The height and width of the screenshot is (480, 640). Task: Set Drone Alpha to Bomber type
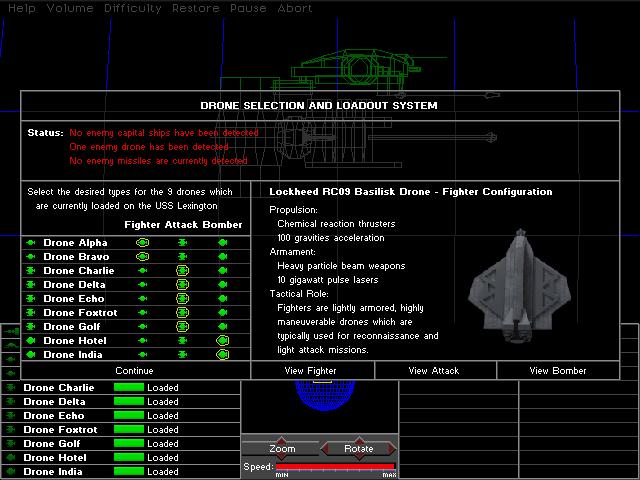tap(222, 242)
